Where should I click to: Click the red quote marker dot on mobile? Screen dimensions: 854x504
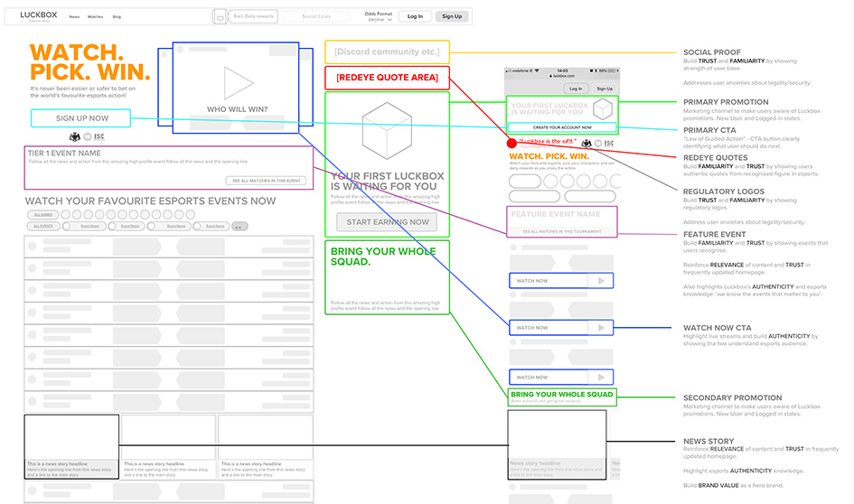pyautogui.click(x=511, y=143)
